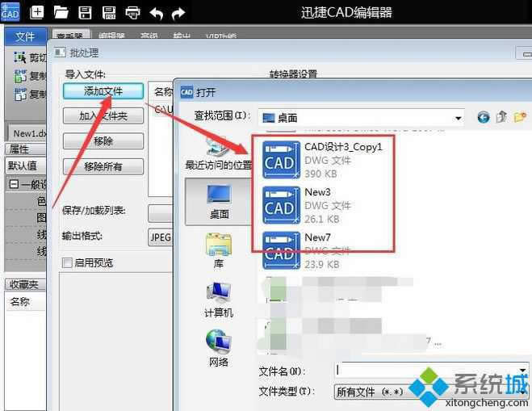Click the 添加文件 button

103,91
